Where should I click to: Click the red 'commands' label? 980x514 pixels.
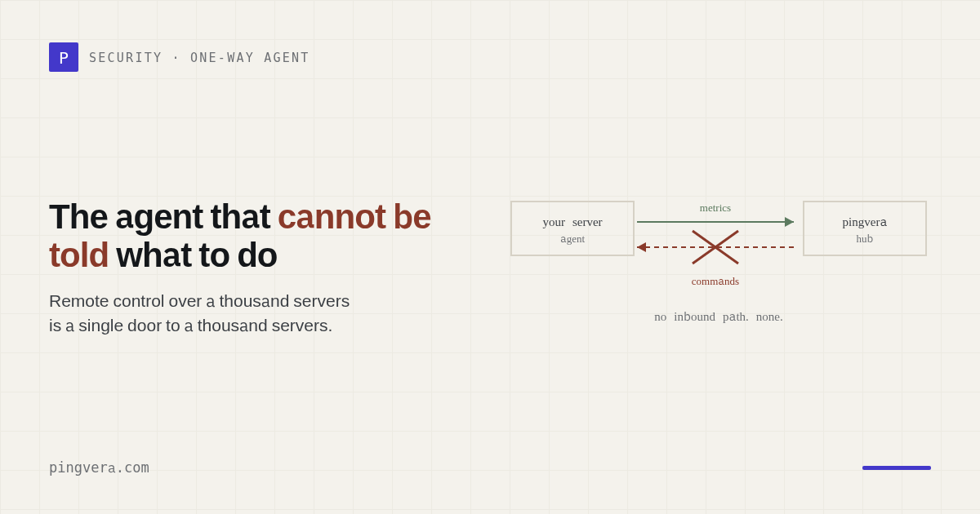coord(715,281)
